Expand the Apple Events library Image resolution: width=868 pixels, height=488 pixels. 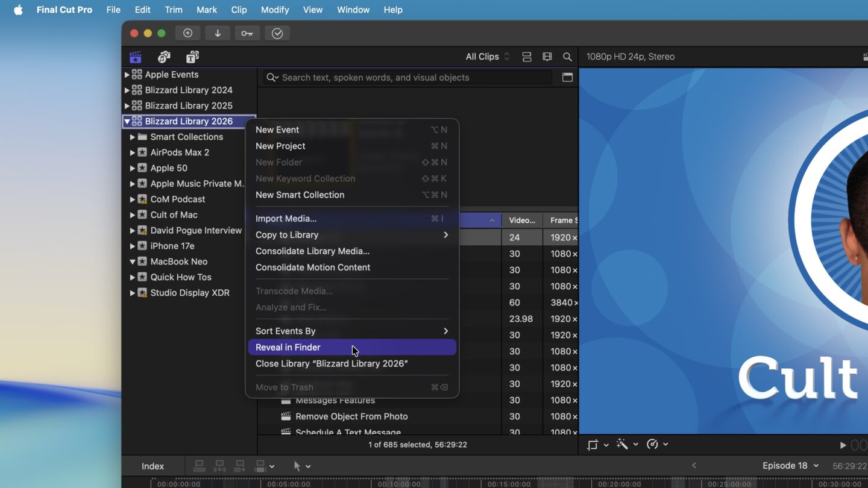[x=127, y=75]
